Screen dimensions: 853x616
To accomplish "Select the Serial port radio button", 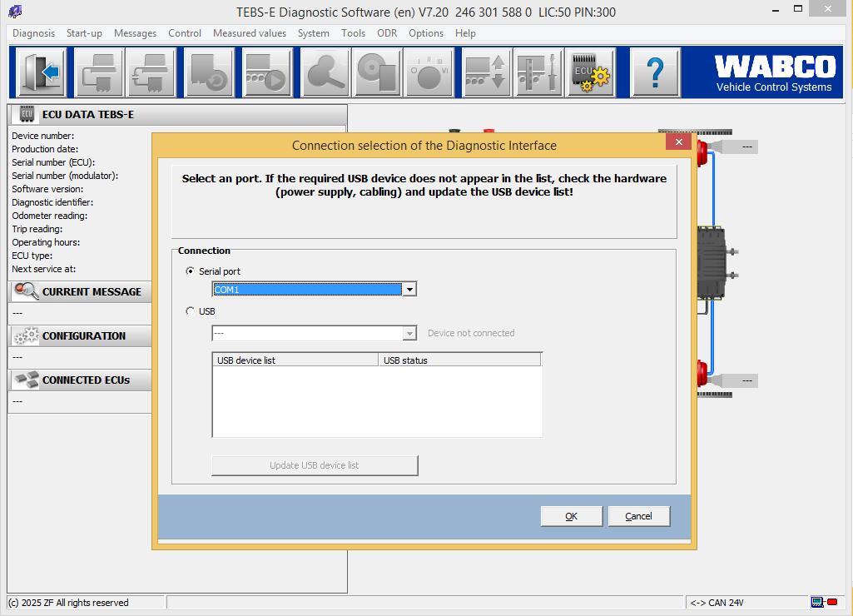I will pyautogui.click(x=190, y=271).
